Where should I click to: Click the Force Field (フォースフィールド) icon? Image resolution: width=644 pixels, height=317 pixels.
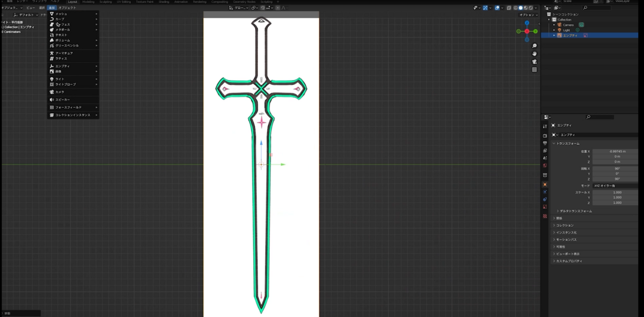(x=52, y=107)
